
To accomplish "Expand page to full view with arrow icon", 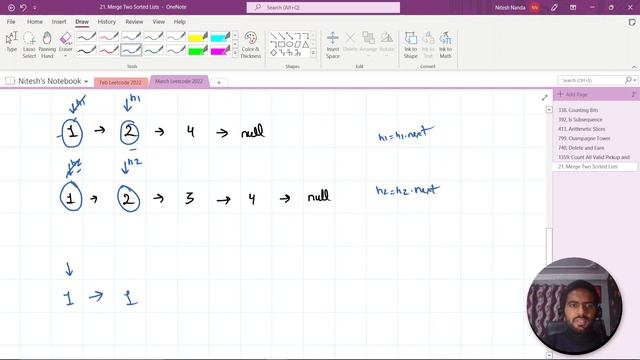I will point(544,98).
